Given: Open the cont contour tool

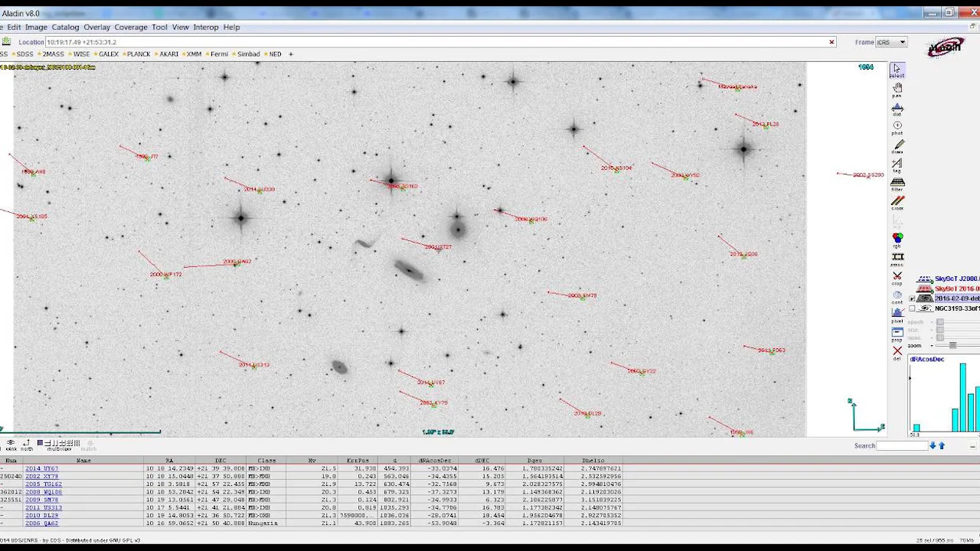Looking at the screenshot, I should (897, 296).
